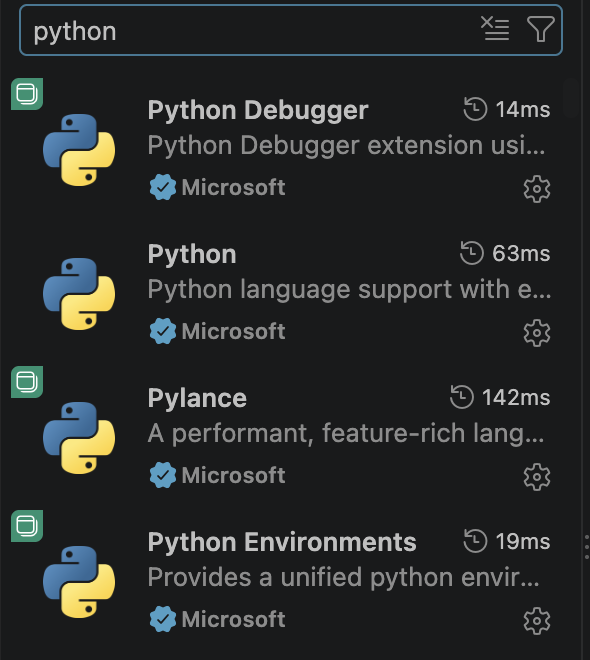Open manage gear for Python Environments
This screenshot has width=590, height=660.
[x=537, y=621]
